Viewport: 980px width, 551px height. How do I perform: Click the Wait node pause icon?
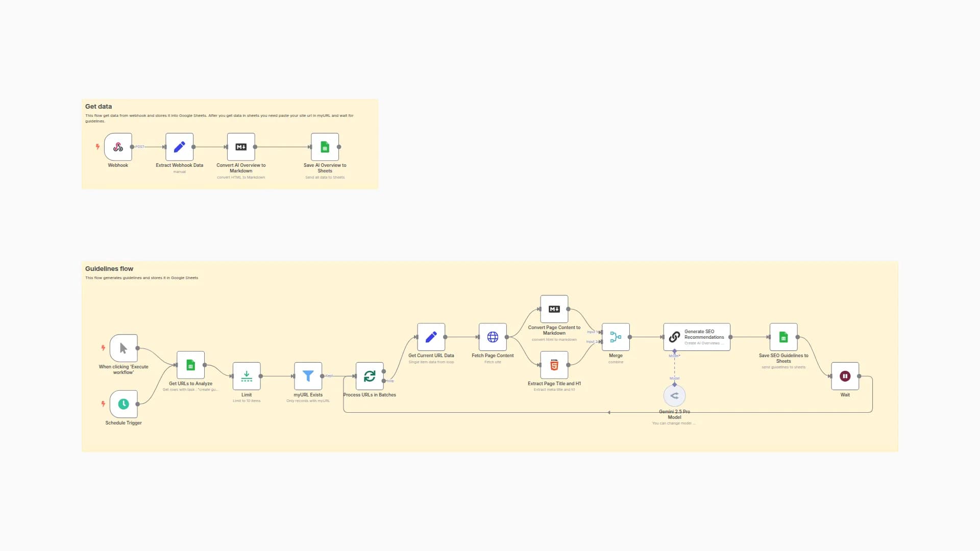[845, 376]
